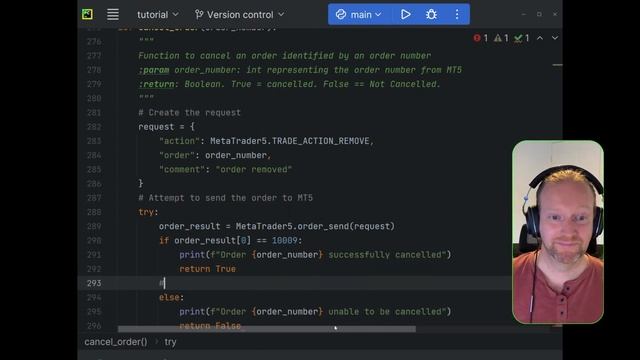
Task: Click "unable to be cancelled" print line
Action: point(315,312)
